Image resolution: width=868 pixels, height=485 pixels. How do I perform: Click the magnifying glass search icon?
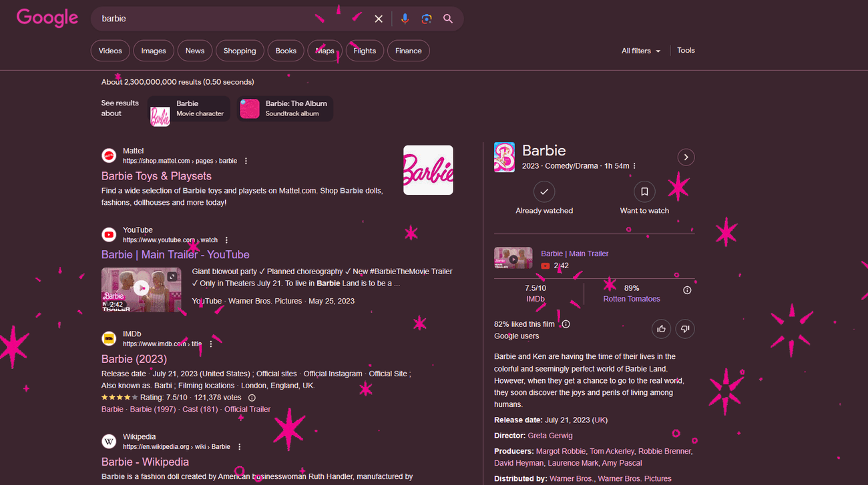pyautogui.click(x=448, y=19)
